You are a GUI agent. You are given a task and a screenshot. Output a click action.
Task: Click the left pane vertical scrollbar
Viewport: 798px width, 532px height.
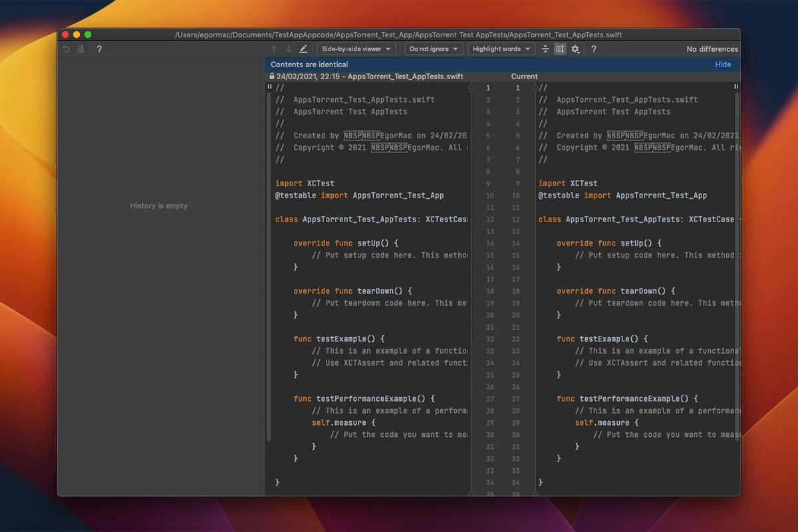point(269,266)
